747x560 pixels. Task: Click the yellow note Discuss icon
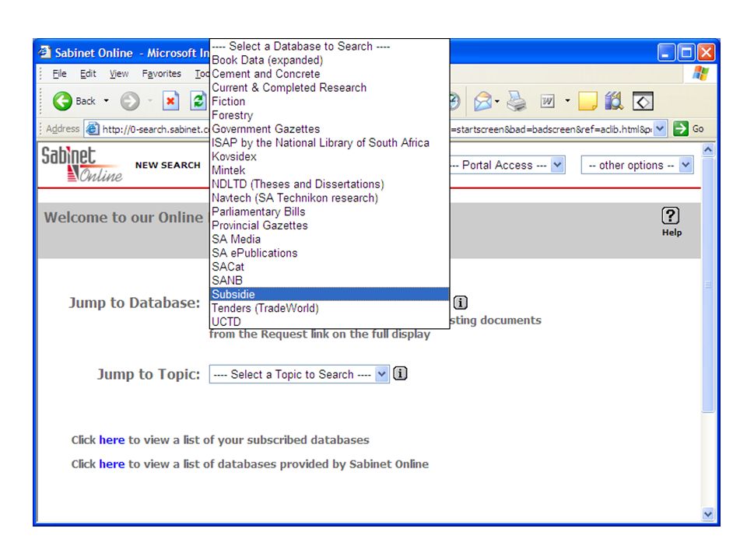coord(587,101)
